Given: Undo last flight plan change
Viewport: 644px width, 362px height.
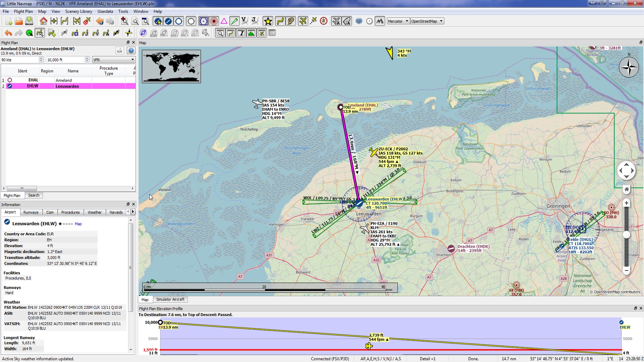Looking at the screenshot, I should pyautogui.click(x=8, y=33).
